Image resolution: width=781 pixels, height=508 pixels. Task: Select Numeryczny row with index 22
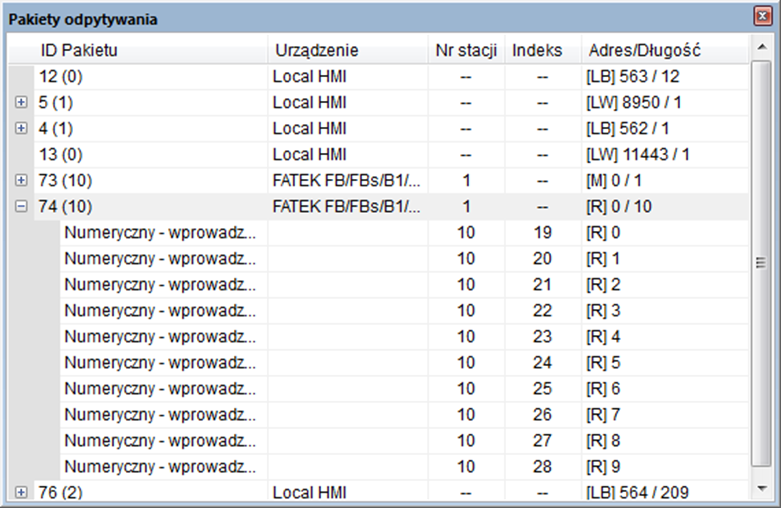(x=404, y=310)
